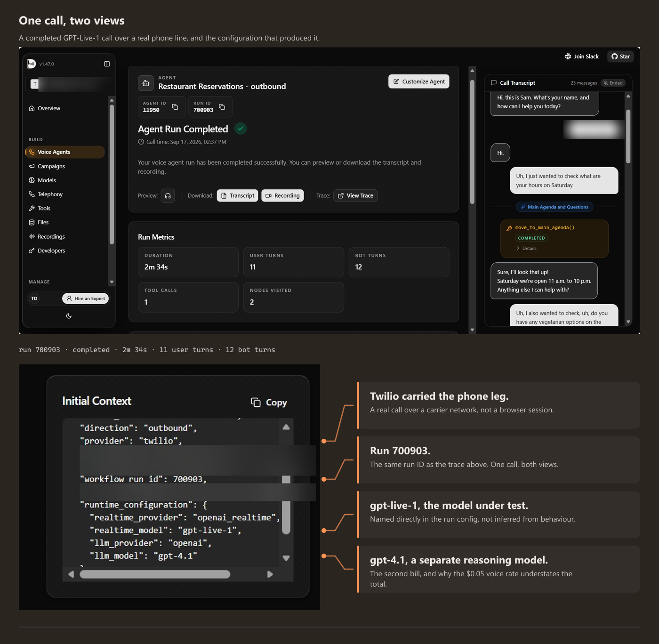Click the "Twilio carried the phone leg." heading
The image size is (659, 644).
point(439,396)
